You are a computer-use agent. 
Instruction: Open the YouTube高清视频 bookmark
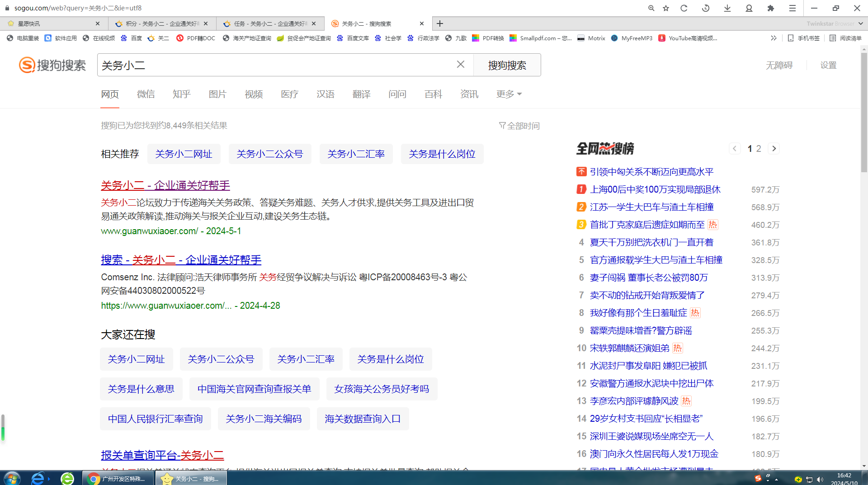688,38
